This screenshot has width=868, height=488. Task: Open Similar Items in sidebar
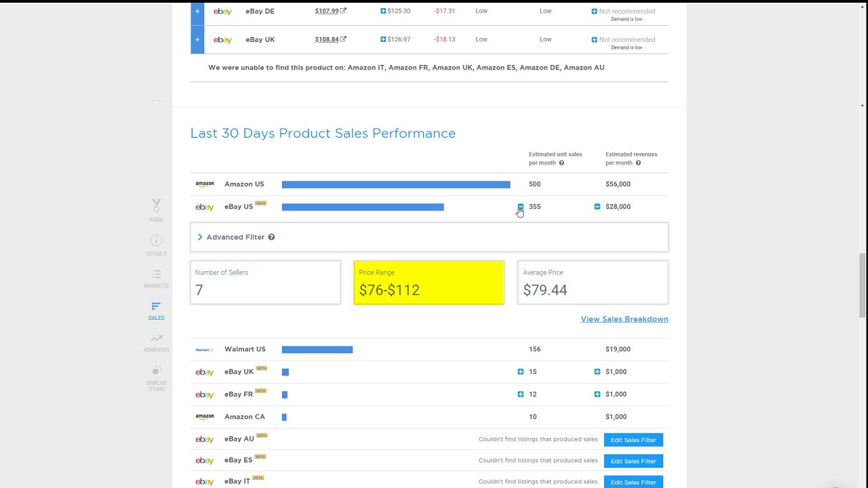[156, 378]
